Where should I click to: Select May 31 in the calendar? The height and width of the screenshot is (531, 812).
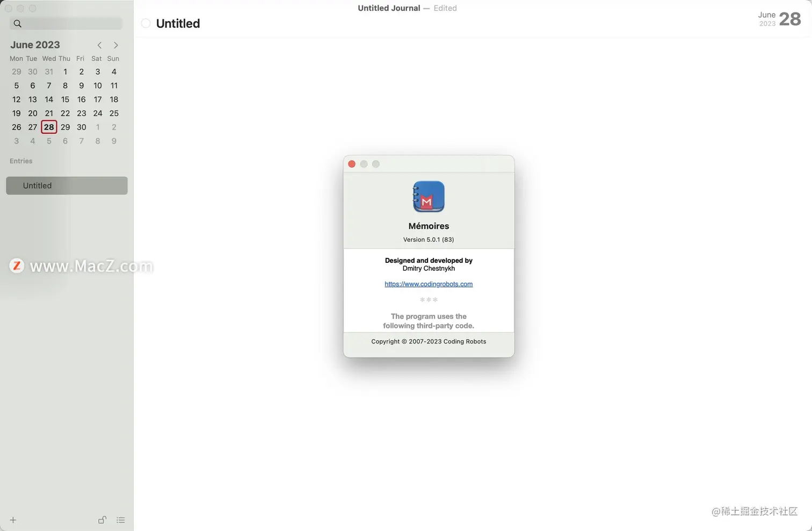point(49,71)
